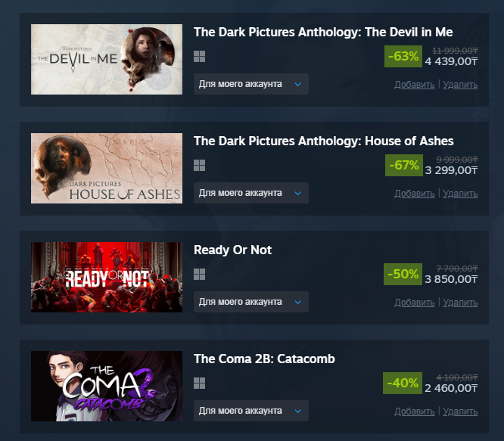The height and width of the screenshot is (441, 504).
Task: Click Удалить link for Ready Or Not
Action: [x=460, y=303]
